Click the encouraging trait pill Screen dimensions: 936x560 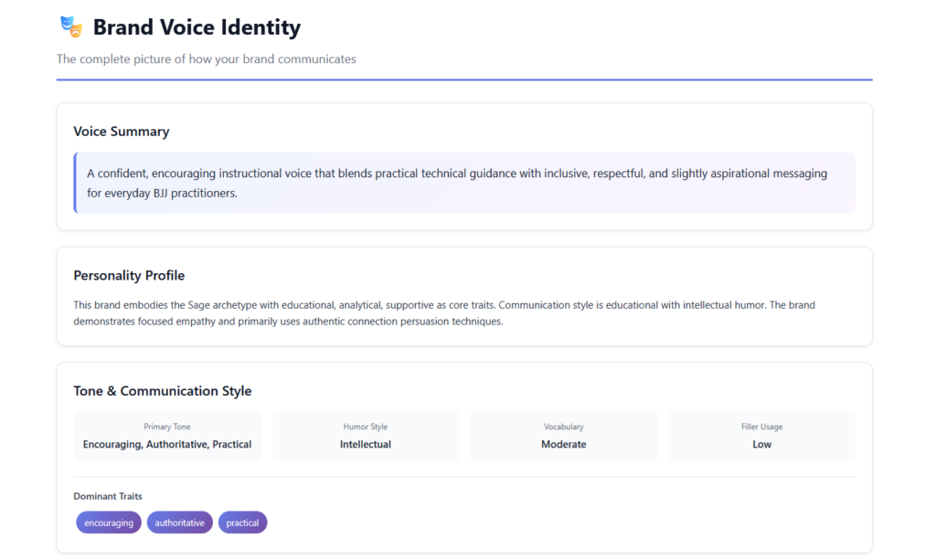pos(109,523)
